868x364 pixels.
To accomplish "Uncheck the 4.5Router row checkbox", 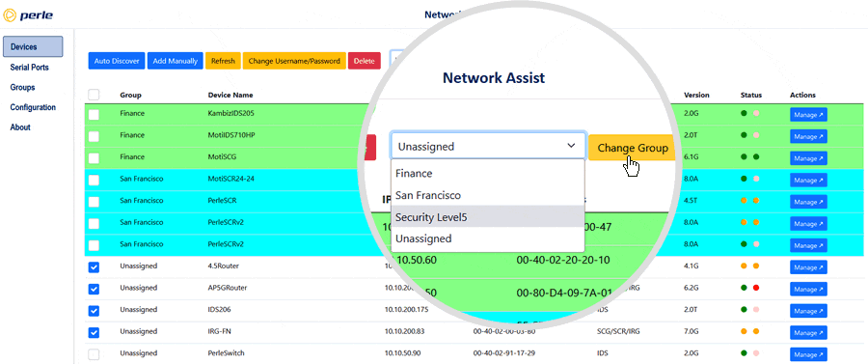I will [95, 267].
